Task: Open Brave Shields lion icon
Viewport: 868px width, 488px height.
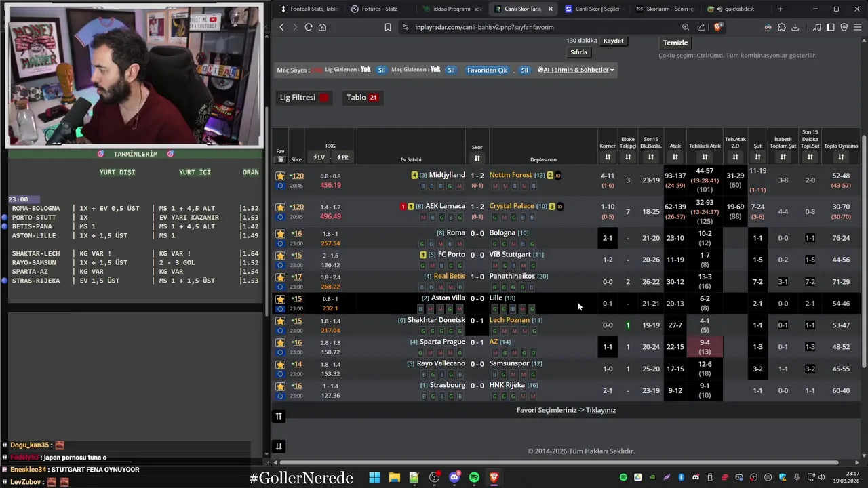Action: click(718, 27)
